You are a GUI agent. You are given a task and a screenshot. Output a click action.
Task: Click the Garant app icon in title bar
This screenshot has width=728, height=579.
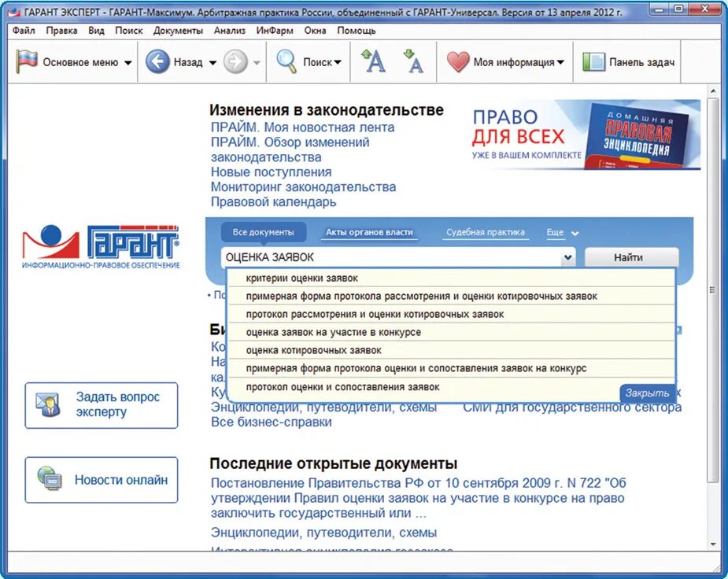[x=14, y=12]
